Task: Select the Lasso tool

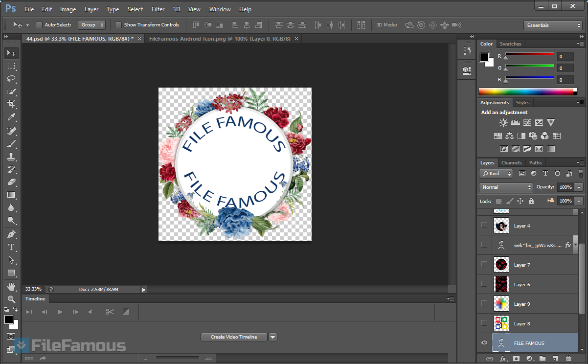Action: (12, 79)
